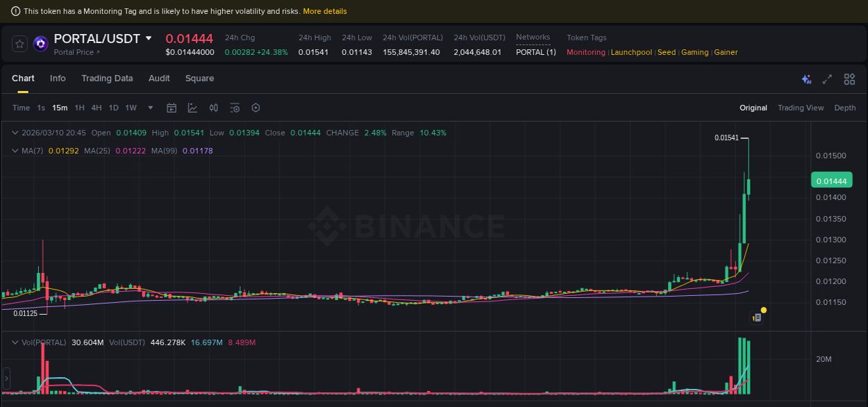Expand the chart to fullscreen
This screenshot has height=407, width=868.
click(x=827, y=79)
